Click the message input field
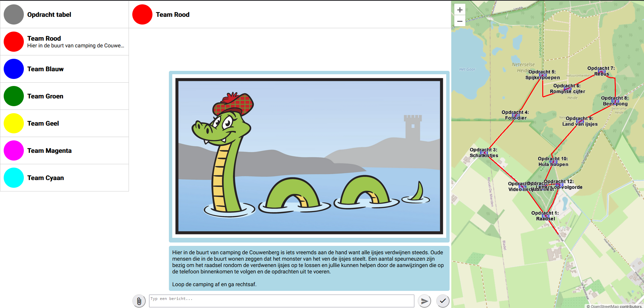 coord(281,301)
